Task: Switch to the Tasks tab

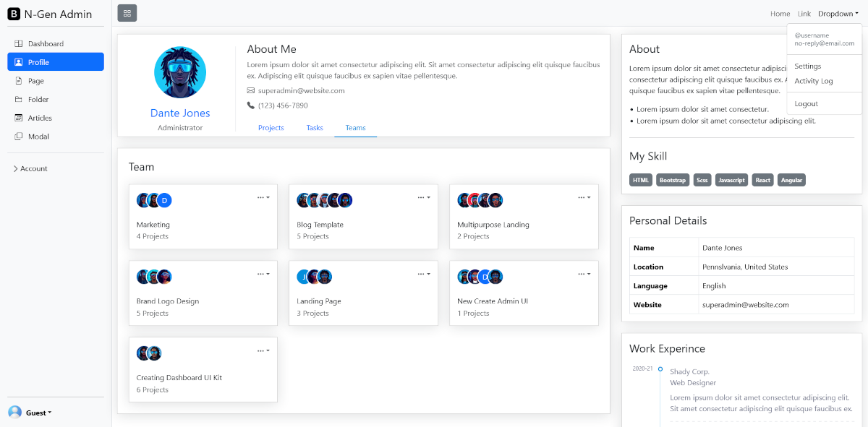Action: pyautogui.click(x=314, y=128)
